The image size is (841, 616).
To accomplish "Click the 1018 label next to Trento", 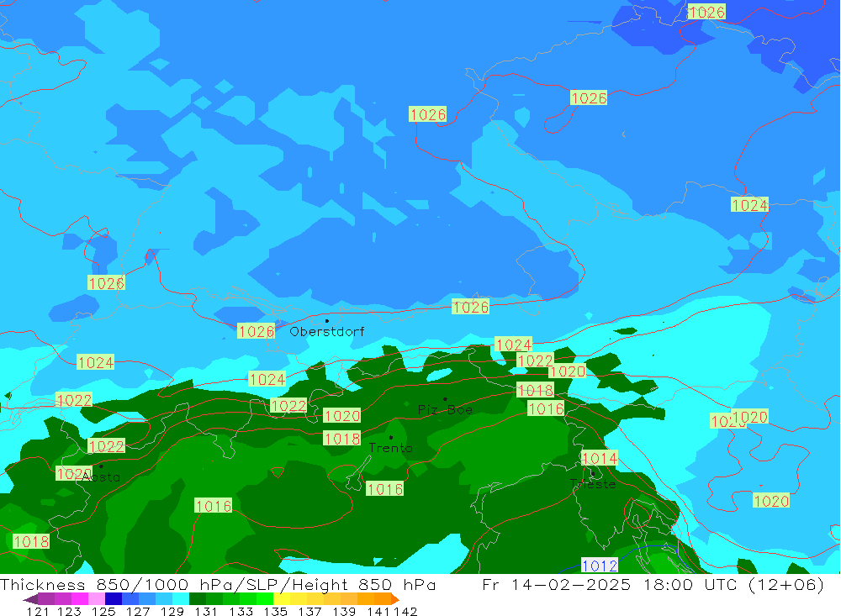I will tap(341, 439).
